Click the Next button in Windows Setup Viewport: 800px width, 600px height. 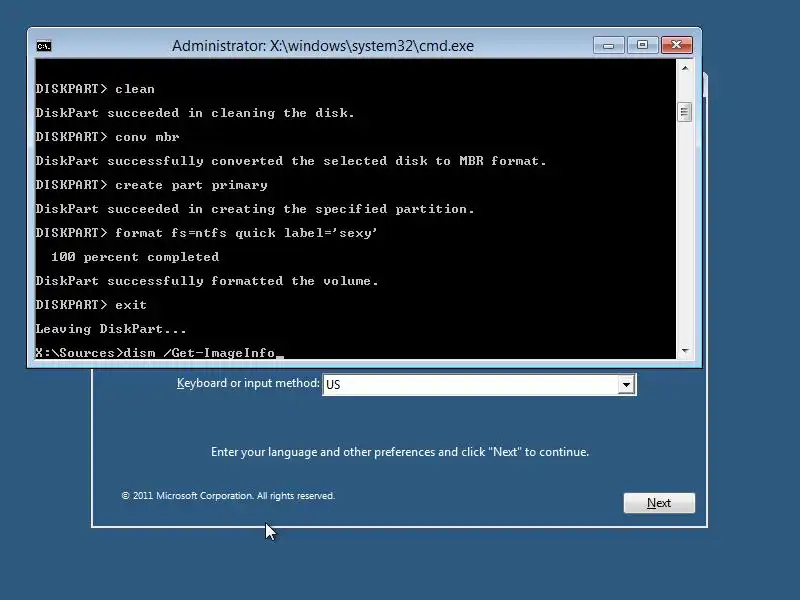pos(659,503)
